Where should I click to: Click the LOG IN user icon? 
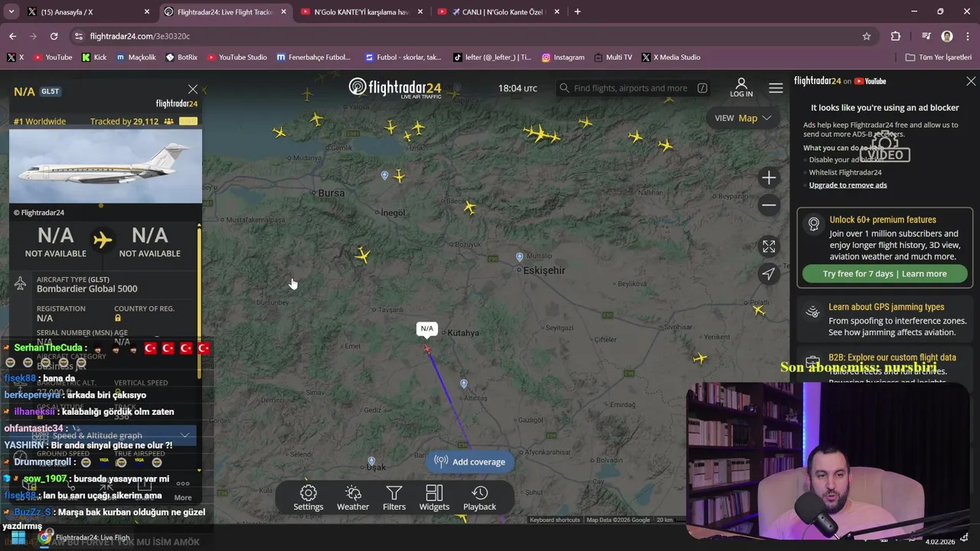pyautogui.click(x=741, y=87)
